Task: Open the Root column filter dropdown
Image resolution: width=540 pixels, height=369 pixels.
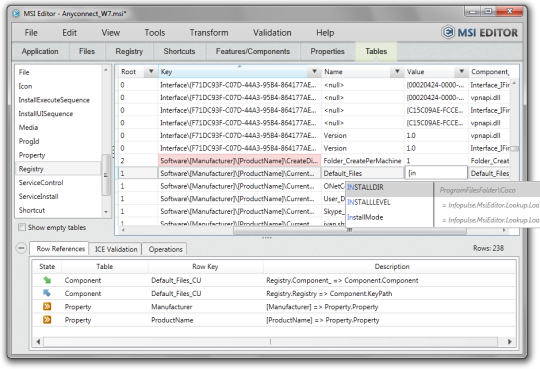Action: pyautogui.click(x=151, y=71)
